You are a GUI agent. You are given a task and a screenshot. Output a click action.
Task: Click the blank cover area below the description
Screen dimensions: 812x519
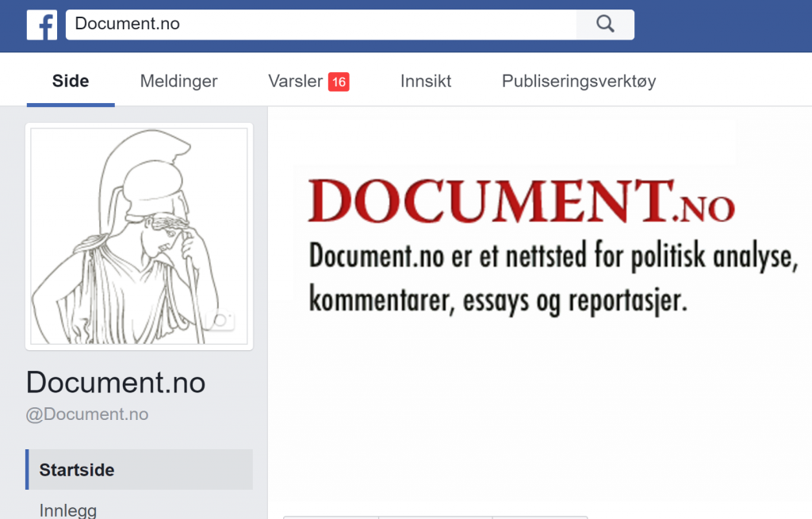point(539,412)
